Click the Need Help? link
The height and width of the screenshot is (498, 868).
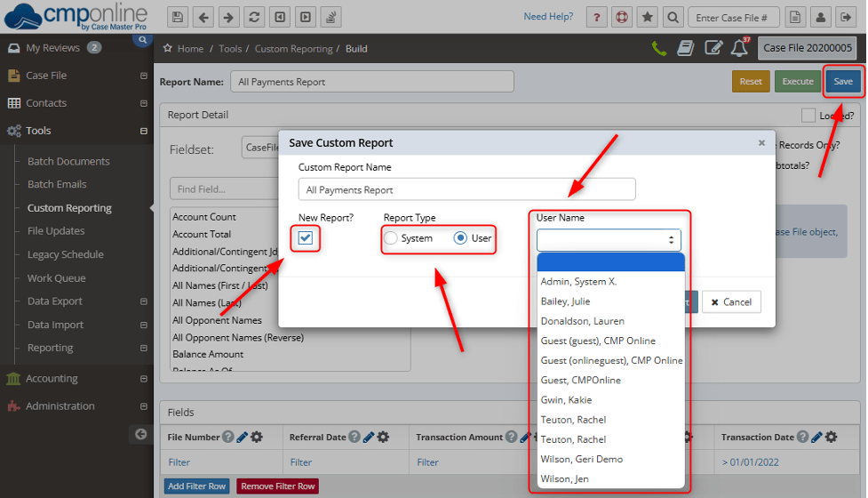click(x=548, y=17)
